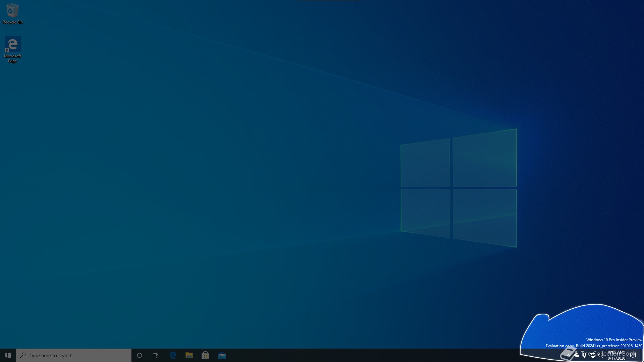Open File Explorer from the taskbar
The image size is (644, 362).
[x=189, y=355]
